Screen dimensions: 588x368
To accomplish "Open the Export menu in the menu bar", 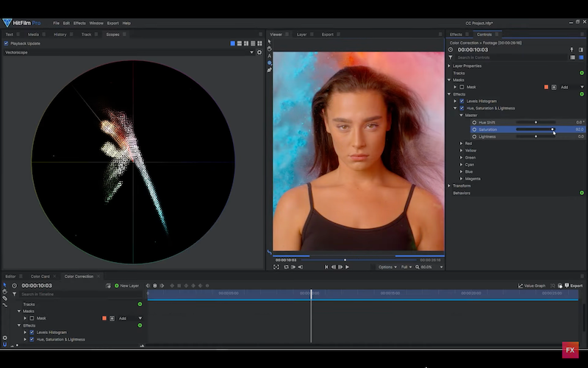I will click(x=112, y=23).
